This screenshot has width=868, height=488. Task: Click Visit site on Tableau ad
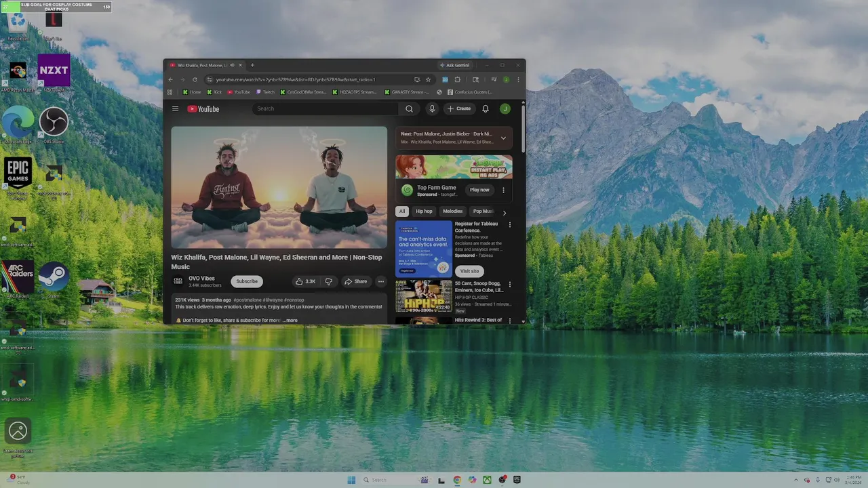[x=469, y=271]
